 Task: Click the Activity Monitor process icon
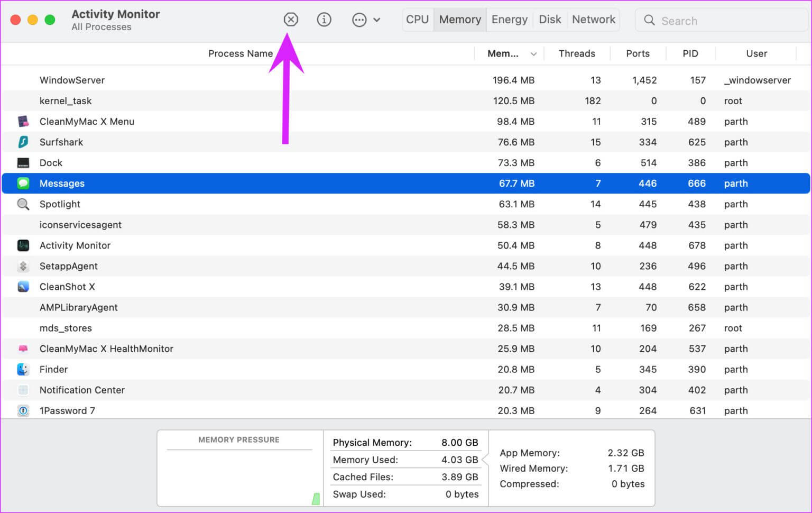[23, 245]
